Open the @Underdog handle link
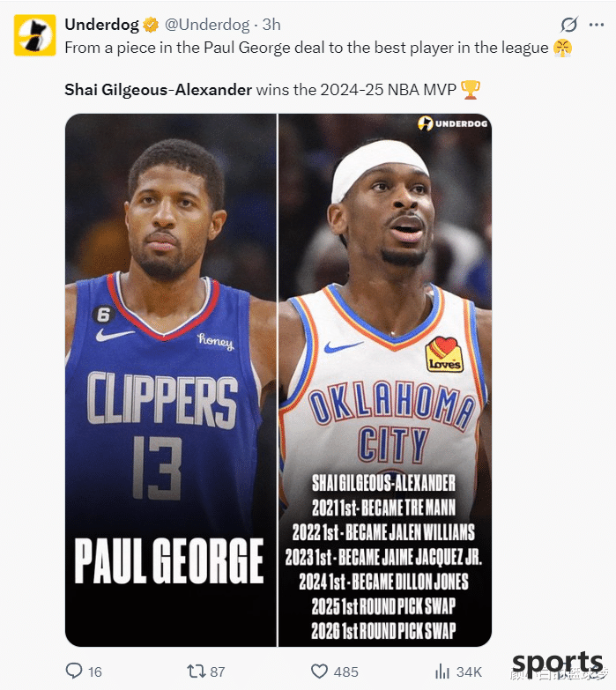 coord(207,25)
